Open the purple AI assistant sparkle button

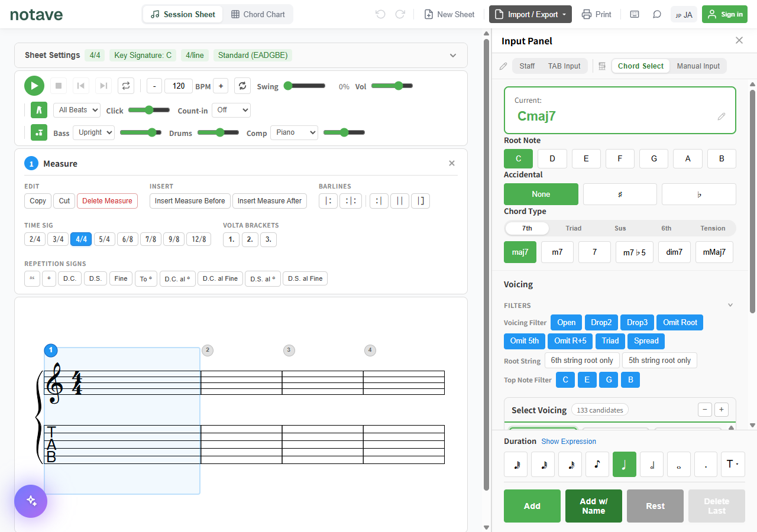(x=31, y=501)
